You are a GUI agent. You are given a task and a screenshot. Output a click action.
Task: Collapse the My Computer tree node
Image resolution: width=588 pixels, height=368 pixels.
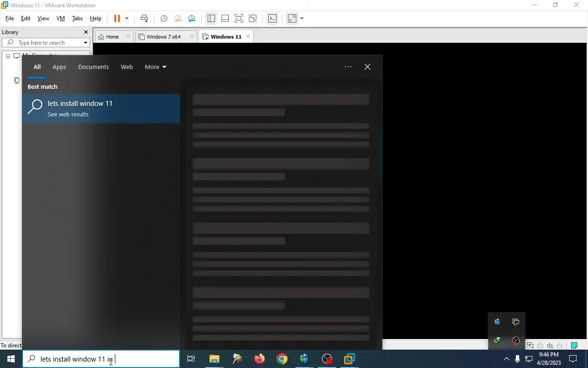(8, 56)
